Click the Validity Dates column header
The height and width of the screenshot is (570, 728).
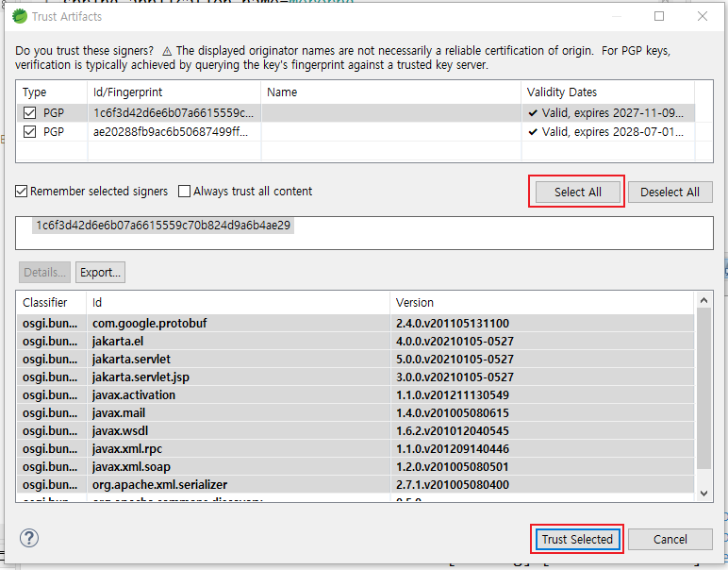(607, 92)
